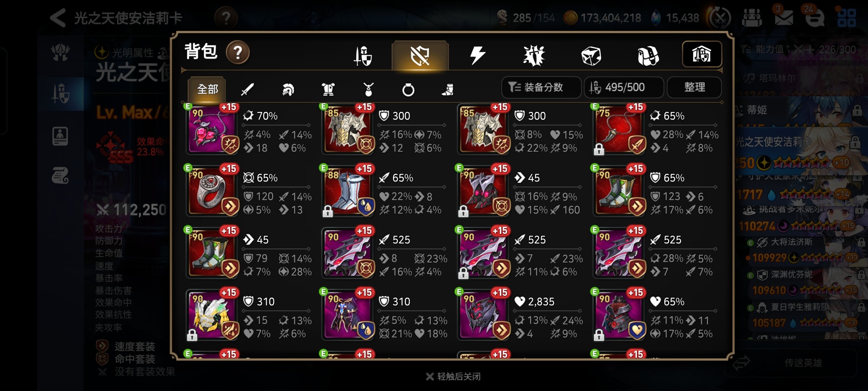Open the top-right grid menu icon
The width and height of the screenshot is (868, 391).
tap(847, 17)
